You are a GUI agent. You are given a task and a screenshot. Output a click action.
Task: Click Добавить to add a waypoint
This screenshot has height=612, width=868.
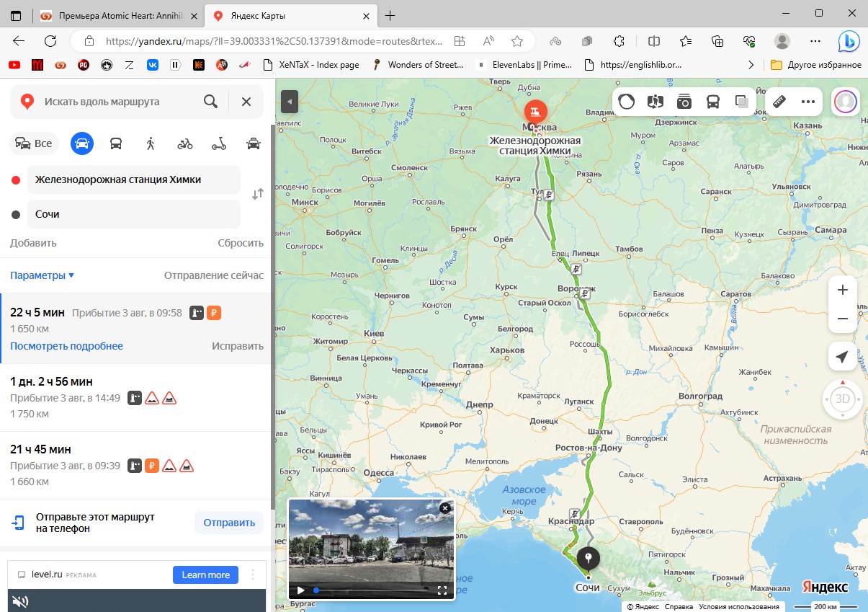33,243
